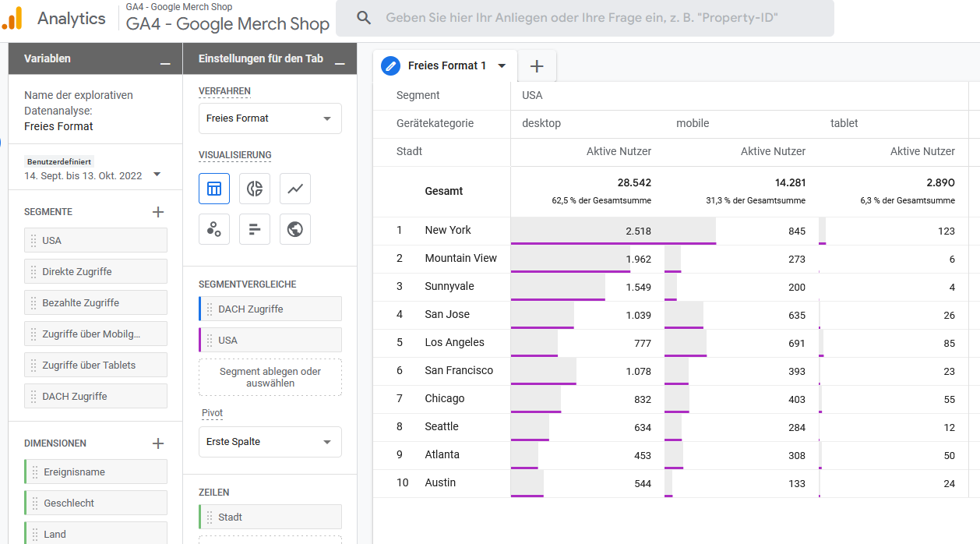Open the Freies Format 1 tab menu arrow
This screenshot has width=980, height=544.
pos(502,66)
